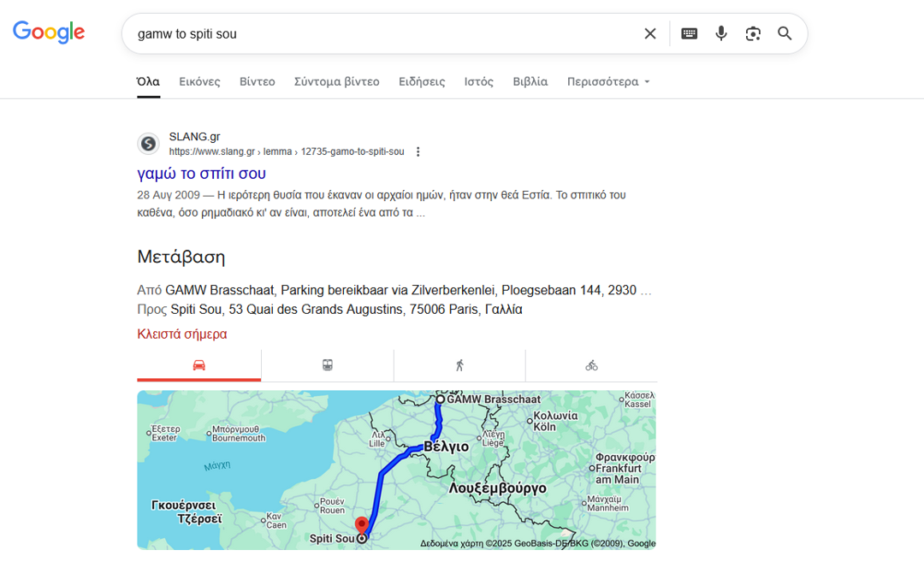
Task: Open three-dot options for SLANG.gr result
Action: [x=418, y=152]
